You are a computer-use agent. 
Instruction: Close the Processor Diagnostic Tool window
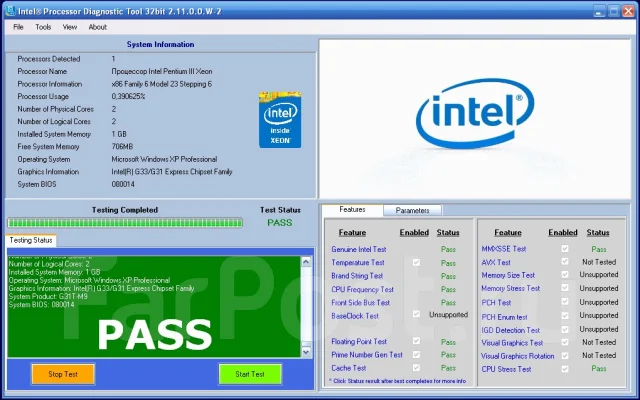tap(628, 11)
